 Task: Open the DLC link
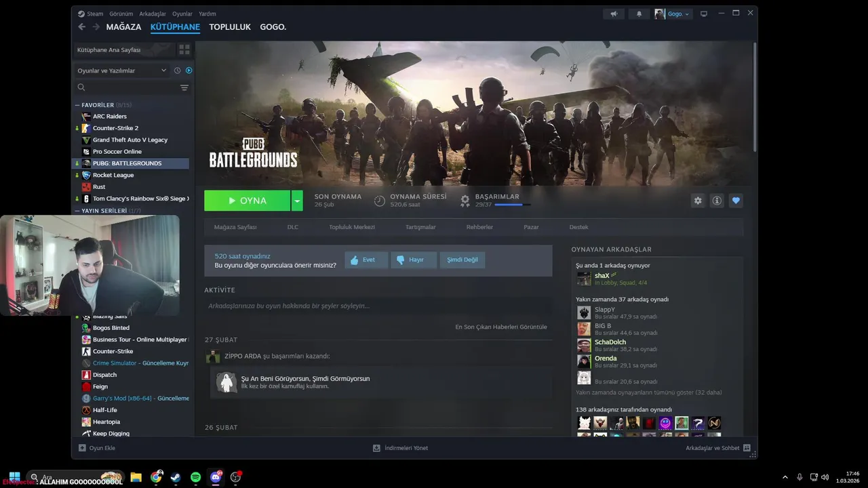pos(292,227)
